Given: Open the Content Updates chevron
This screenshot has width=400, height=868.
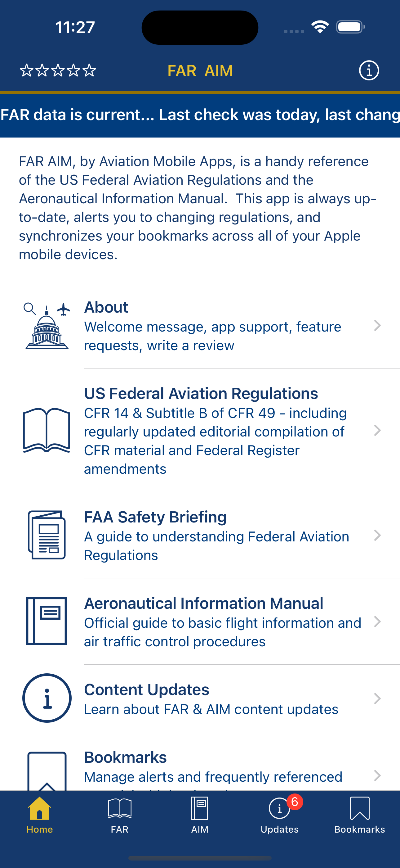Looking at the screenshot, I should click(x=377, y=698).
